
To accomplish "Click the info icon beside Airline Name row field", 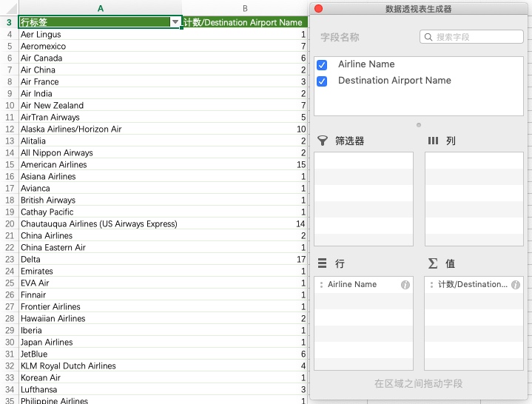I will click(x=405, y=285).
